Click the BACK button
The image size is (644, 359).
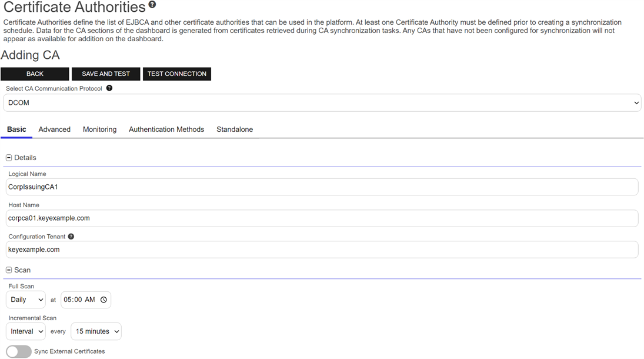pyautogui.click(x=35, y=74)
